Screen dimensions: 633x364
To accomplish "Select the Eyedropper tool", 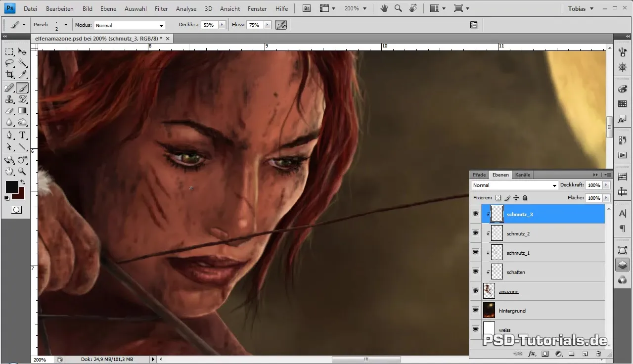I will coord(22,75).
